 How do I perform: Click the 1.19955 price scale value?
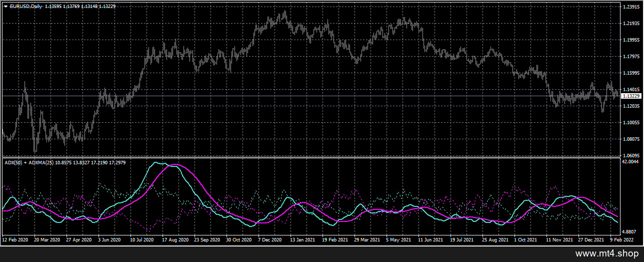pos(631,40)
